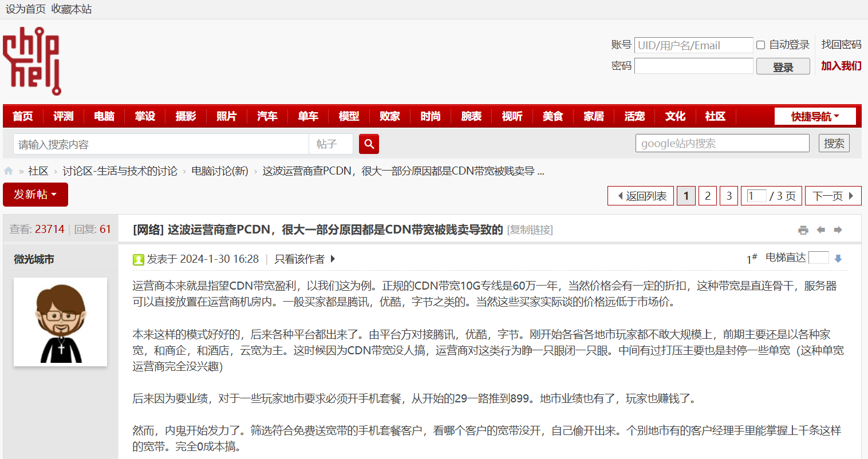This screenshot has height=459, width=868.
Task: Enable the 自动登录 checkbox
Action: (x=760, y=45)
